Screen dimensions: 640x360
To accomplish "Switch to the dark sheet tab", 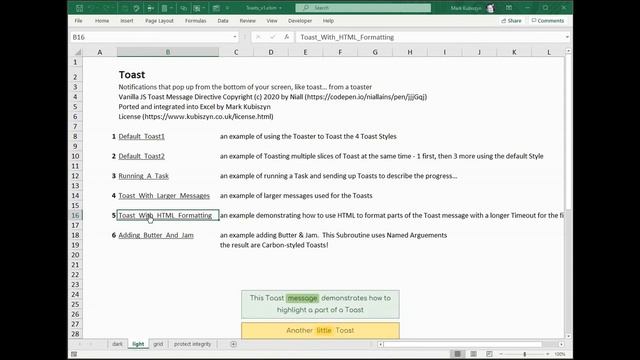I will pos(117,344).
